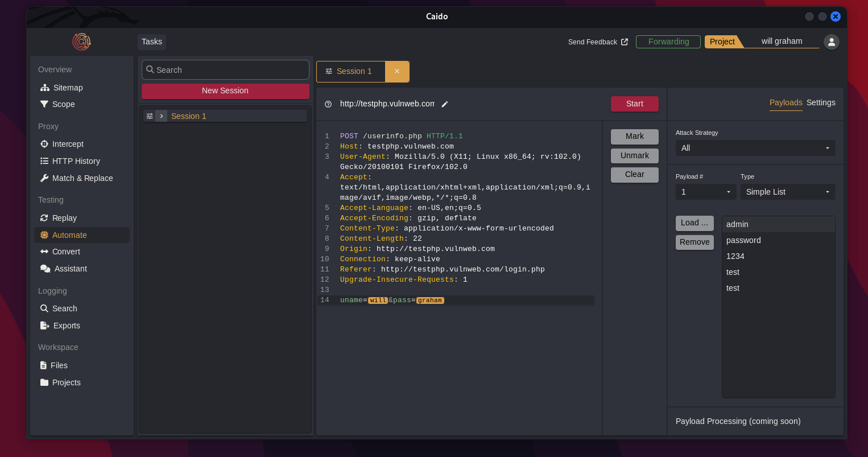Click the sliders icon in Session 1 tab

pyautogui.click(x=329, y=71)
